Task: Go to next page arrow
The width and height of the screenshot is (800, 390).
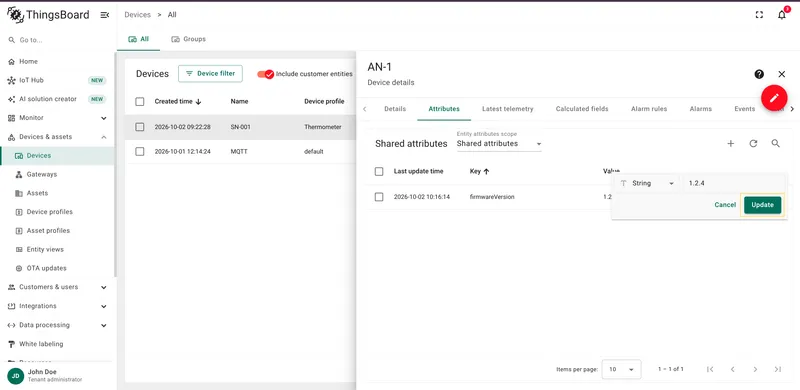Action: click(x=755, y=369)
